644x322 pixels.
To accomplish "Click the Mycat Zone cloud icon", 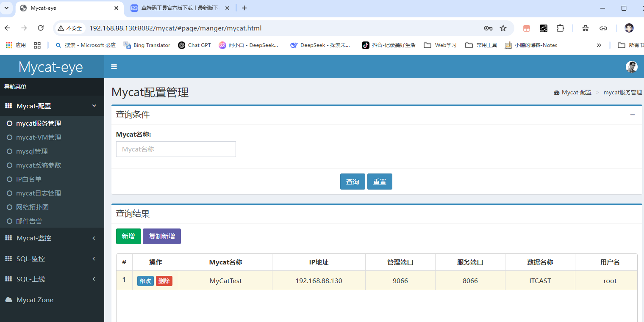I will point(8,300).
